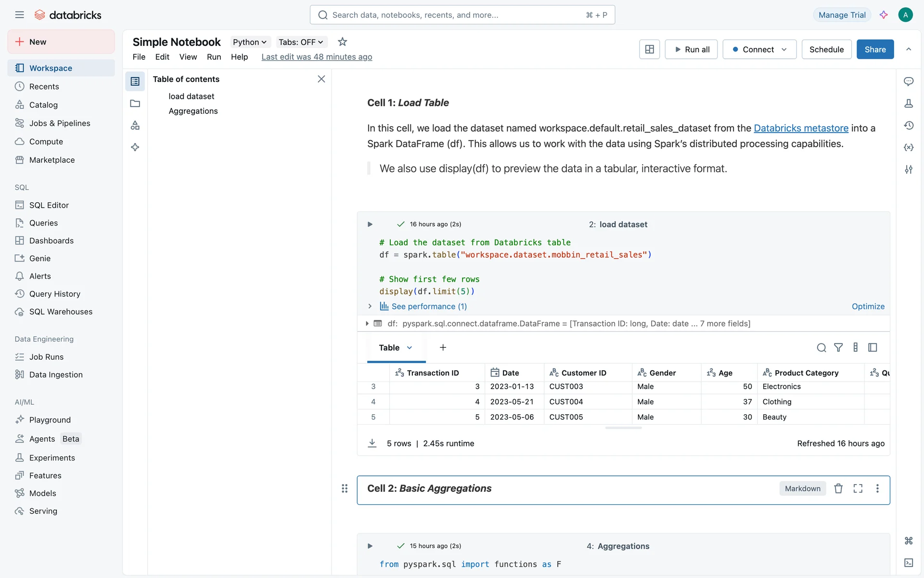Expand the Connect compute dropdown
Screen dimensions: 924x578
click(759, 49)
